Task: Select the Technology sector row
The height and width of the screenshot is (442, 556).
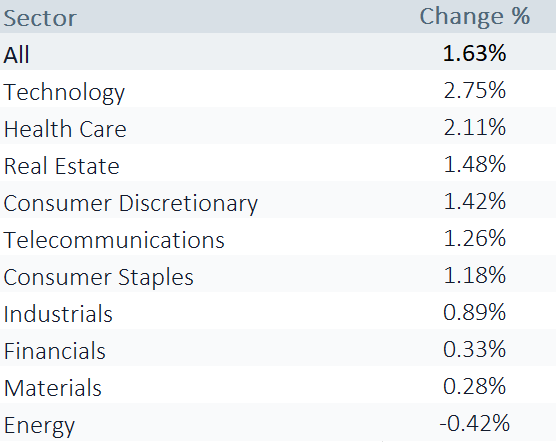Action: (x=278, y=89)
